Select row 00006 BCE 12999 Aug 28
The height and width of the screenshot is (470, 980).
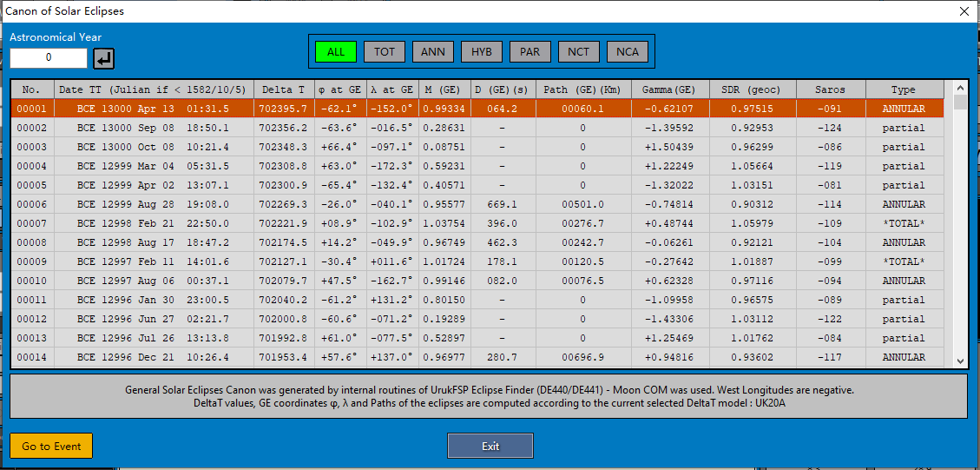tap(477, 204)
